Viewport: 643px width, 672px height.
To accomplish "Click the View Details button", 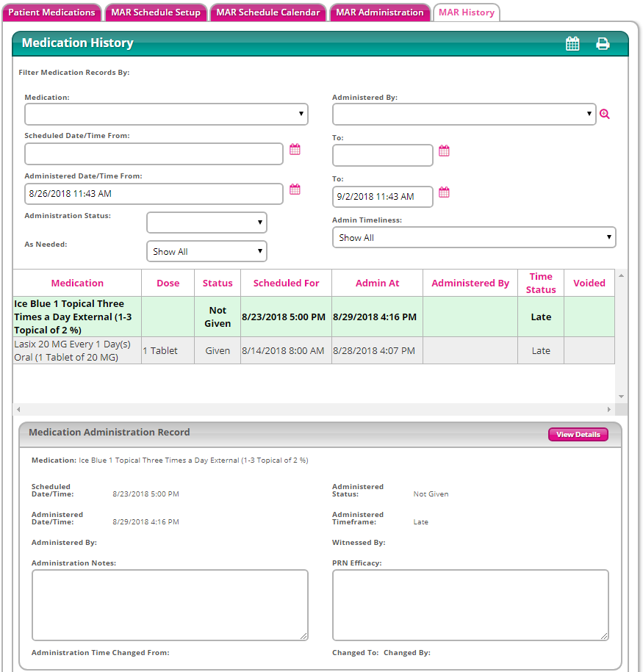I will (x=578, y=435).
